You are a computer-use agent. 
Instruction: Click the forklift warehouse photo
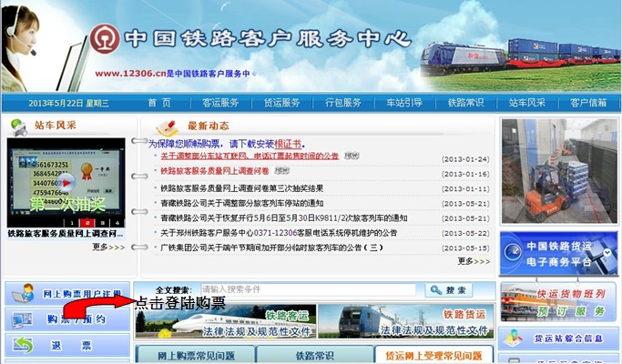coord(559,171)
